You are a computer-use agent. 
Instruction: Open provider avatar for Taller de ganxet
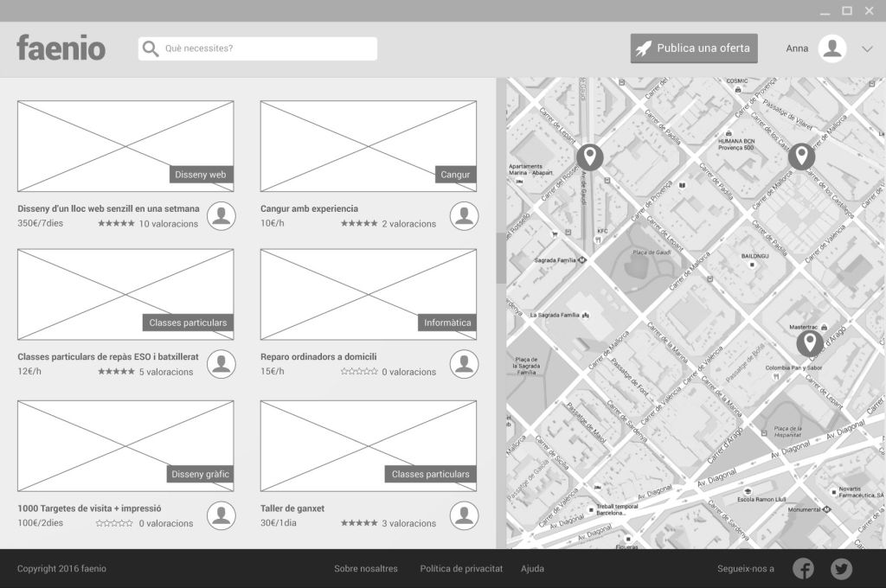coord(464,515)
